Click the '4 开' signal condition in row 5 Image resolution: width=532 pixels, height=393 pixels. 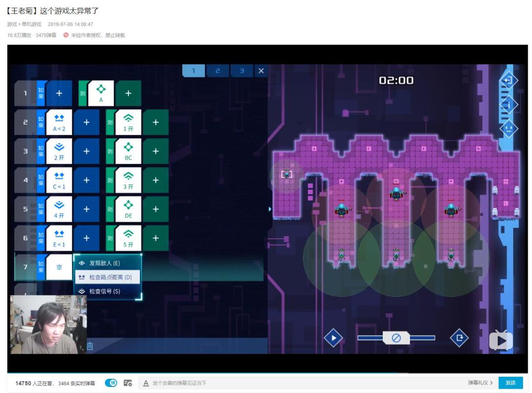point(59,209)
